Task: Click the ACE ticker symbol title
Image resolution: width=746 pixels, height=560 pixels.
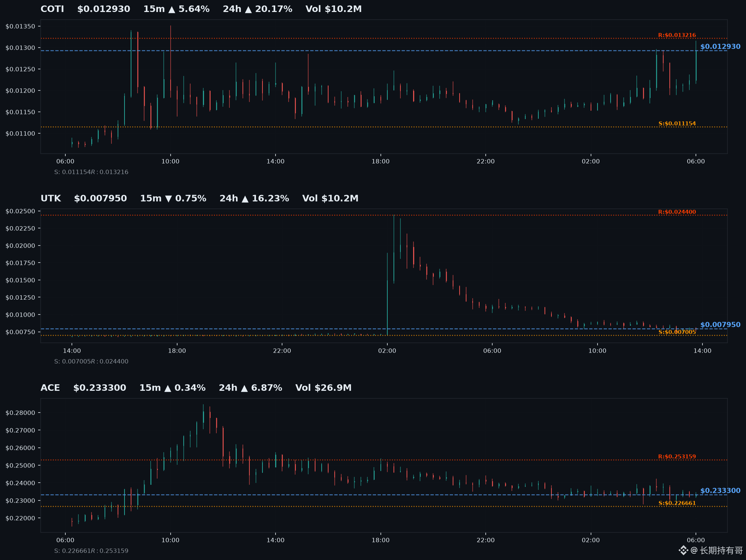Action: click(50, 388)
